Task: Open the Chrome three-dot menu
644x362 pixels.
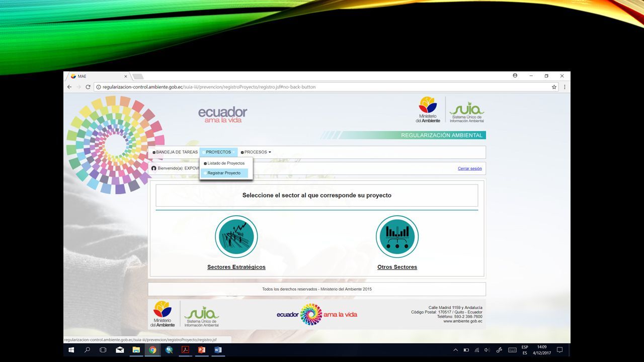Action: (x=565, y=87)
